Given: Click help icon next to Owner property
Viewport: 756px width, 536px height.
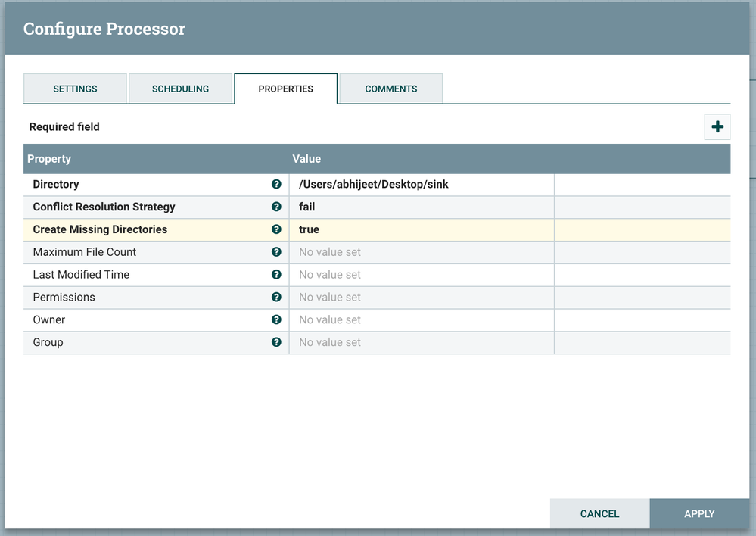Looking at the screenshot, I should (276, 319).
